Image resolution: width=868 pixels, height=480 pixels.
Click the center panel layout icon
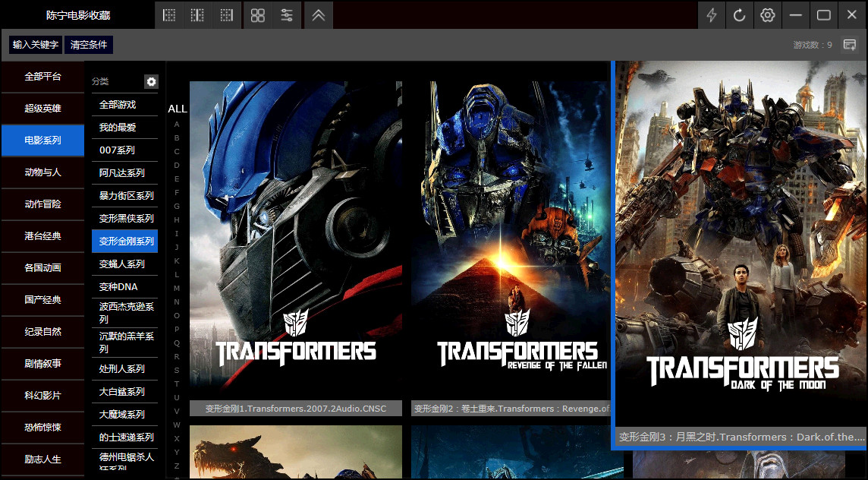[x=197, y=15]
